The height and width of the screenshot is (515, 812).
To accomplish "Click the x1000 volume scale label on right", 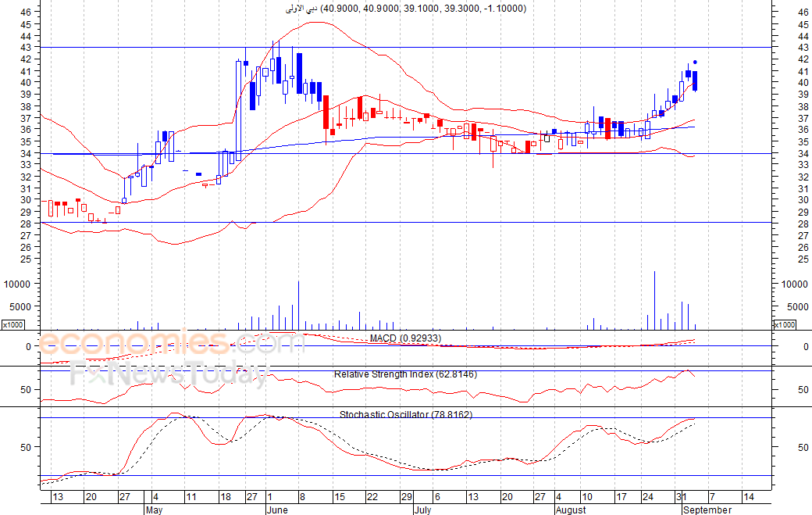I will tap(784, 324).
